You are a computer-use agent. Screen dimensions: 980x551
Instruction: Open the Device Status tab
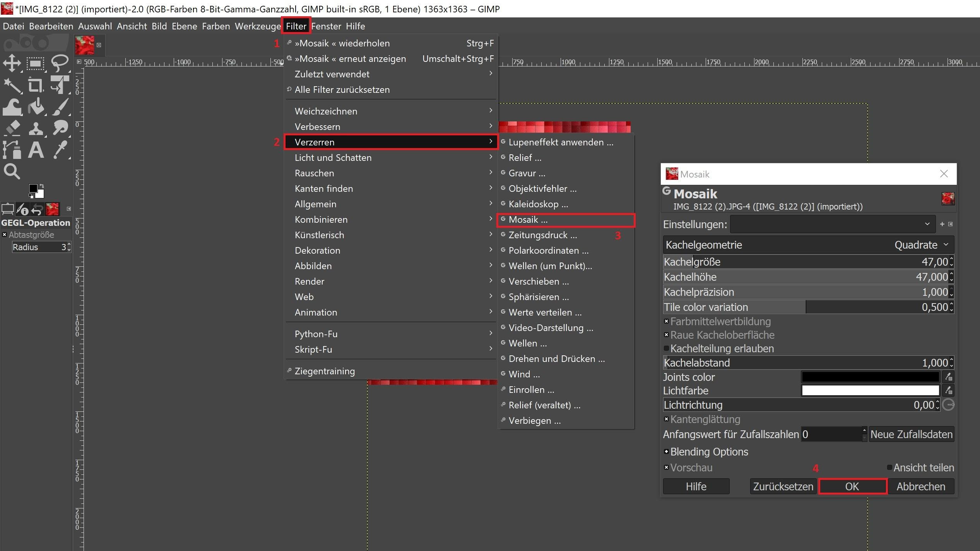pyautogui.click(x=23, y=209)
